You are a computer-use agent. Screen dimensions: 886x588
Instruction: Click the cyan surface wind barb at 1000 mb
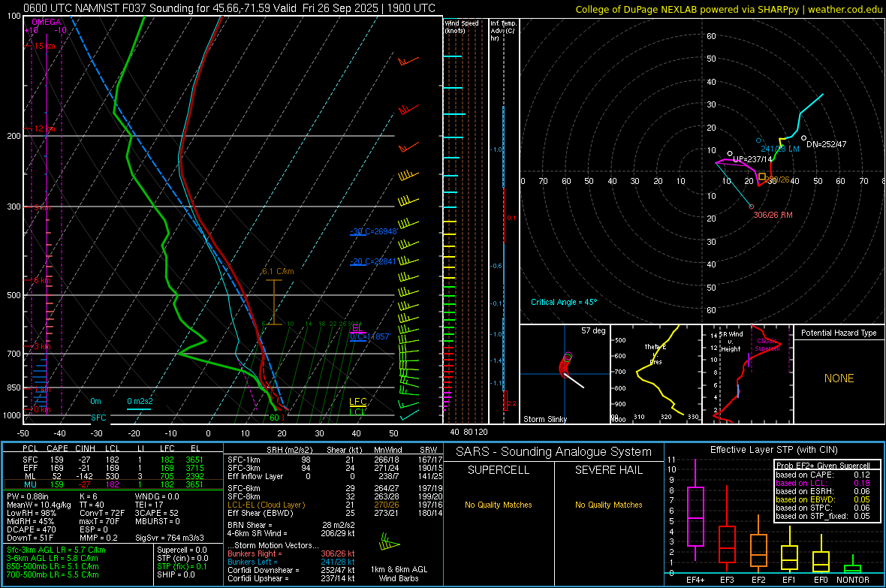(x=409, y=415)
